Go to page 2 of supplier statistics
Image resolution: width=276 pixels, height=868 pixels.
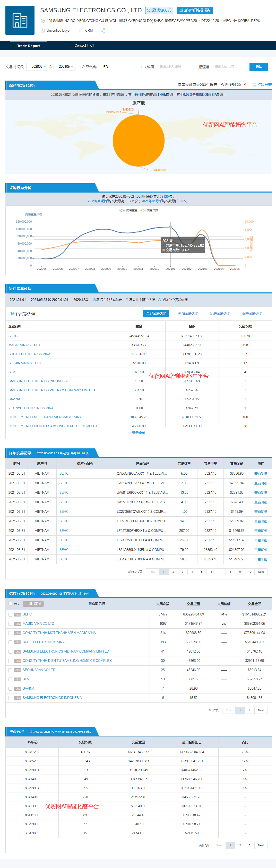249,710
